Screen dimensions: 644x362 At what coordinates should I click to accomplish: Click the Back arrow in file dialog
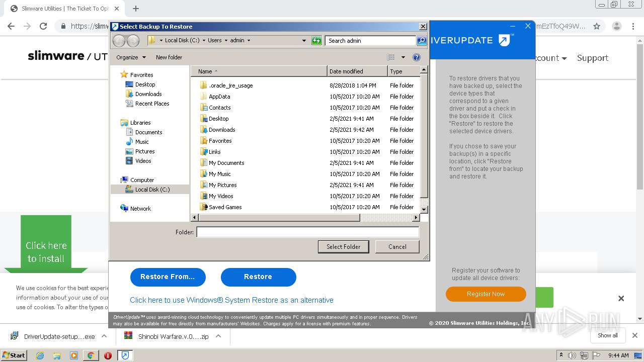(x=119, y=41)
